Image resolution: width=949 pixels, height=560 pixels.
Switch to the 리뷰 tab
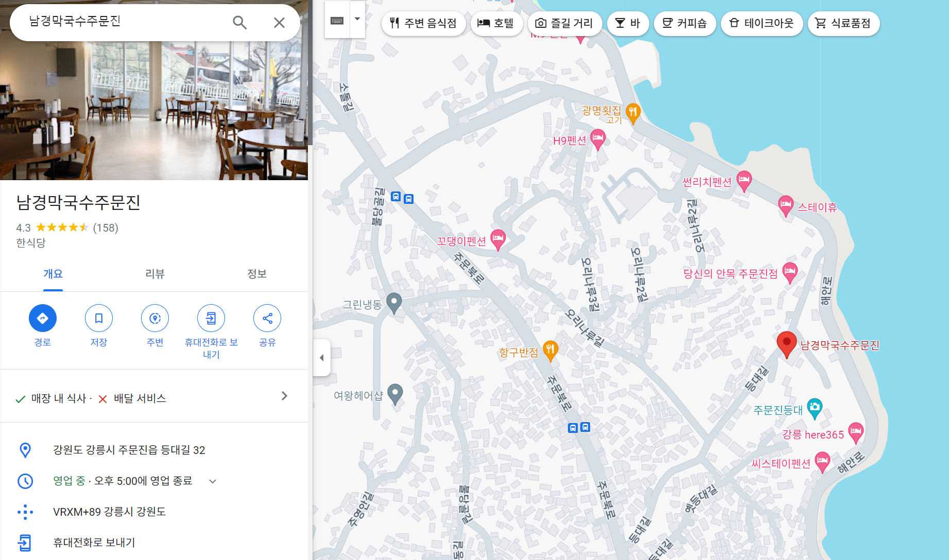154,274
